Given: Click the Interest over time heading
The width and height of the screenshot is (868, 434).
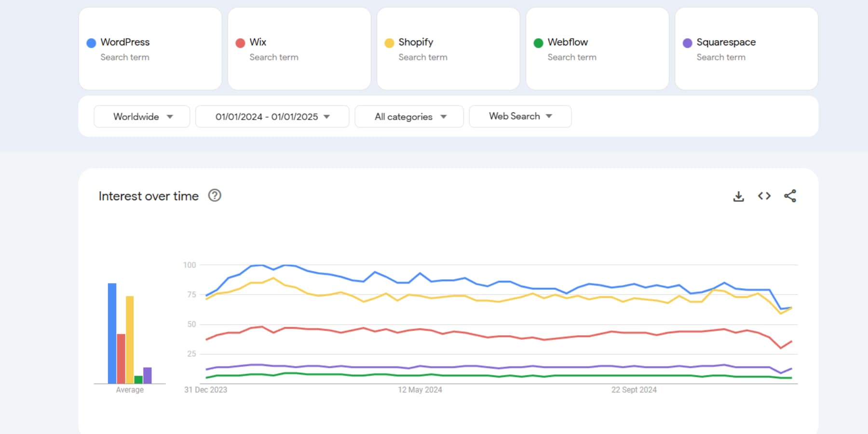Looking at the screenshot, I should 148,196.
